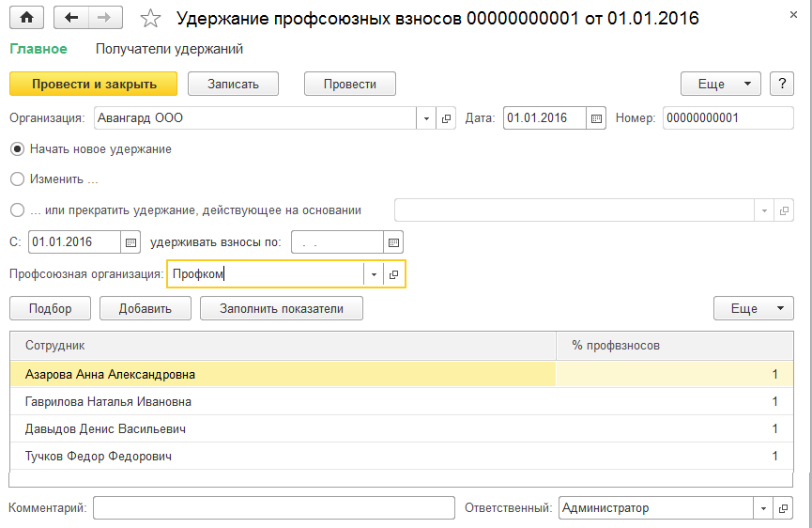This screenshot has width=812, height=528.
Task: Add document to favorites star
Action: click(x=148, y=18)
